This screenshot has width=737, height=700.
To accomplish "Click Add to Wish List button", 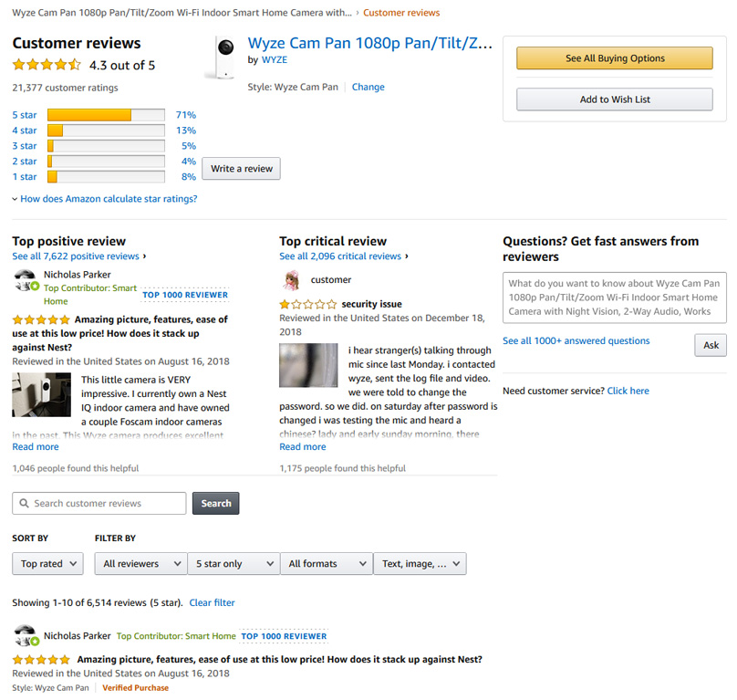I will tap(615, 99).
